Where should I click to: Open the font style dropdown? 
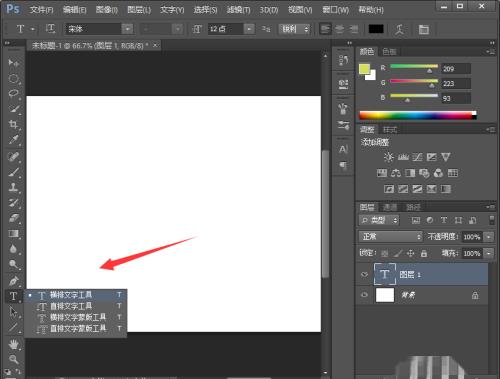(178, 29)
